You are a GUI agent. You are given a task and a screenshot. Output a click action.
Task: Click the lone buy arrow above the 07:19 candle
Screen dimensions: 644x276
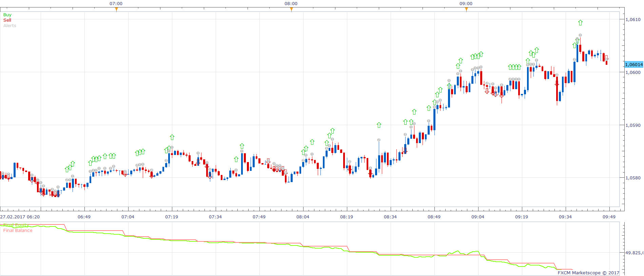[172, 137]
